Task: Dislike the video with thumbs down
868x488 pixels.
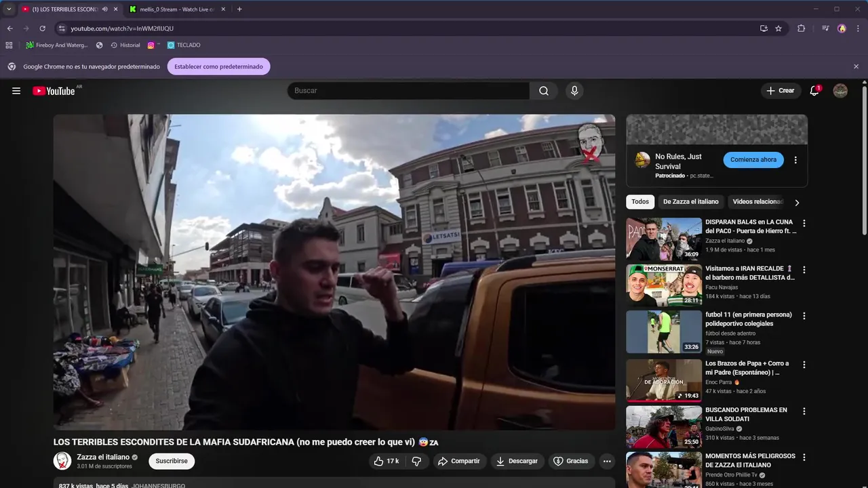Action: click(416, 461)
